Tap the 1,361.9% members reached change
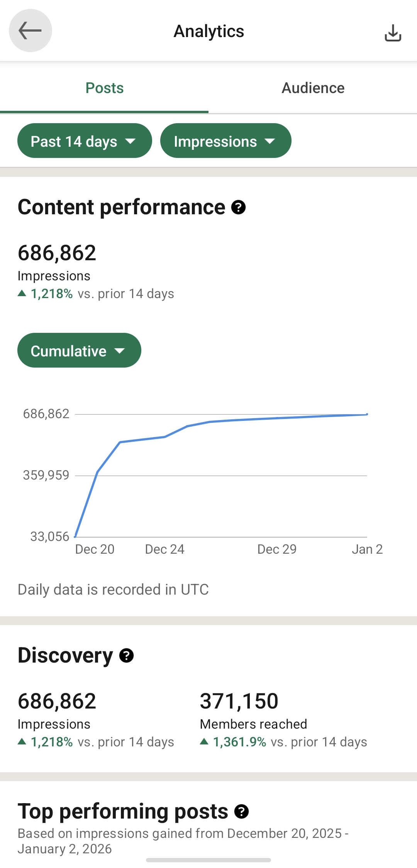This screenshot has width=417, height=868. click(239, 742)
